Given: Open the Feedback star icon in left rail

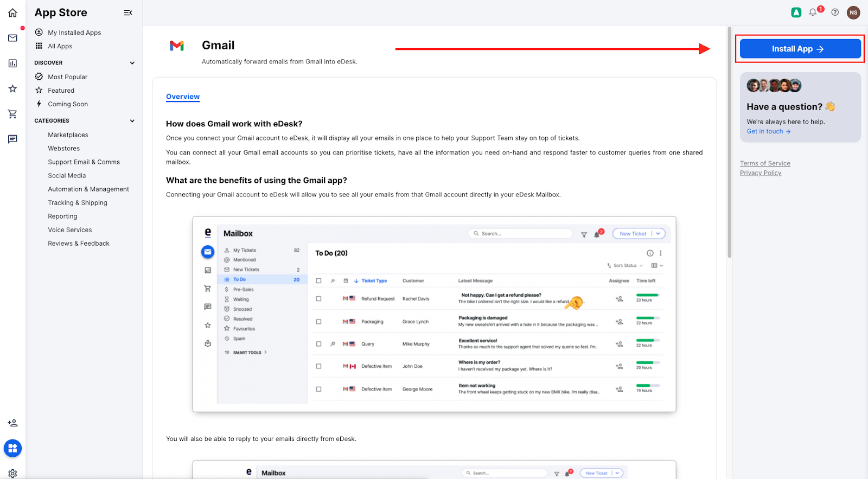Looking at the screenshot, I should click(12, 88).
